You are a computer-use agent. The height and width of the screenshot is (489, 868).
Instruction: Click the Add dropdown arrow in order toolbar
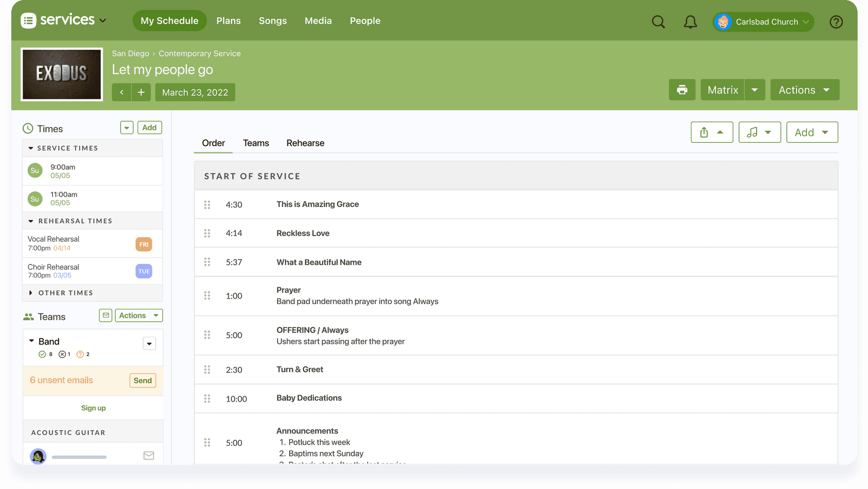coord(826,132)
